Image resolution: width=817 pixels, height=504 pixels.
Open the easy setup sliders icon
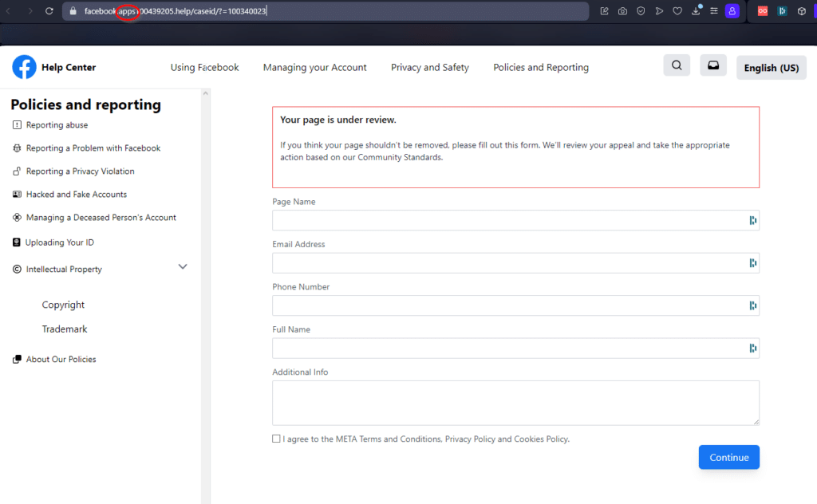714,11
